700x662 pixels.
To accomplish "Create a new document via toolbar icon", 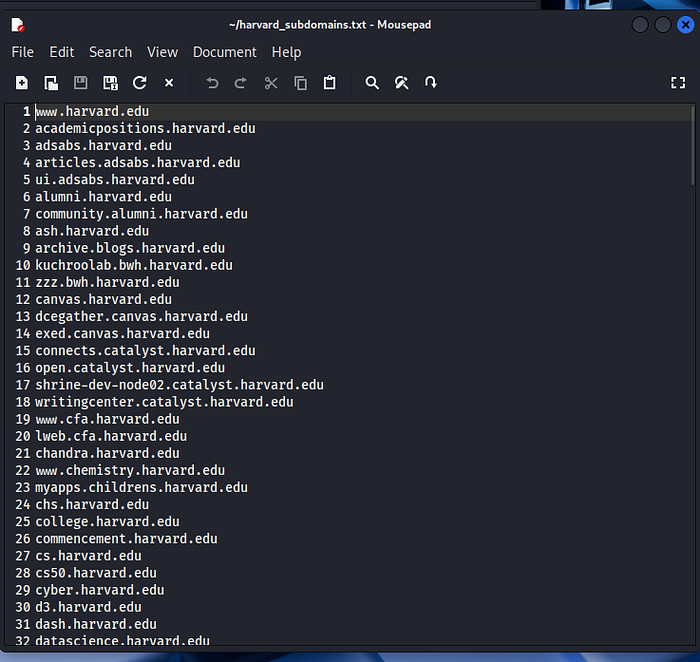I will 21,83.
